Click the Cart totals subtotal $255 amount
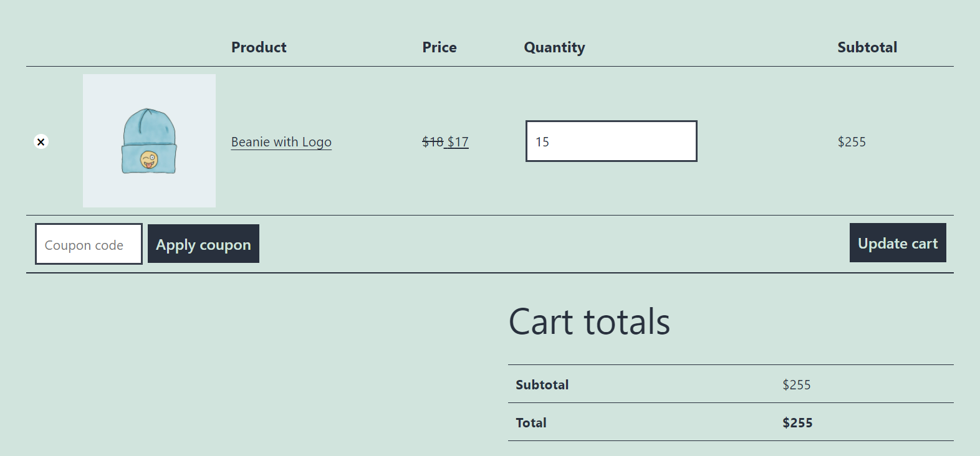The image size is (980, 456). pos(797,385)
